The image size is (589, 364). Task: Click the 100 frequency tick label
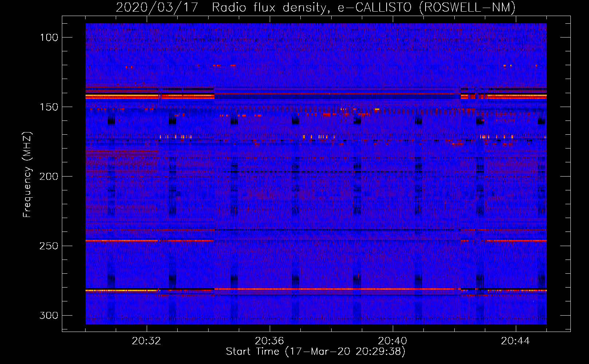pyautogui.click(x=49, y=37)
